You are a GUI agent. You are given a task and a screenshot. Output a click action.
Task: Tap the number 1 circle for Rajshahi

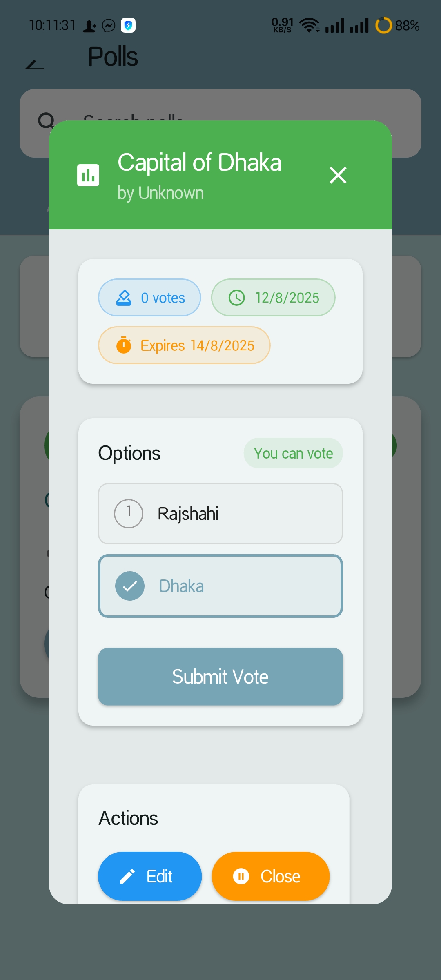click(129, 514)
